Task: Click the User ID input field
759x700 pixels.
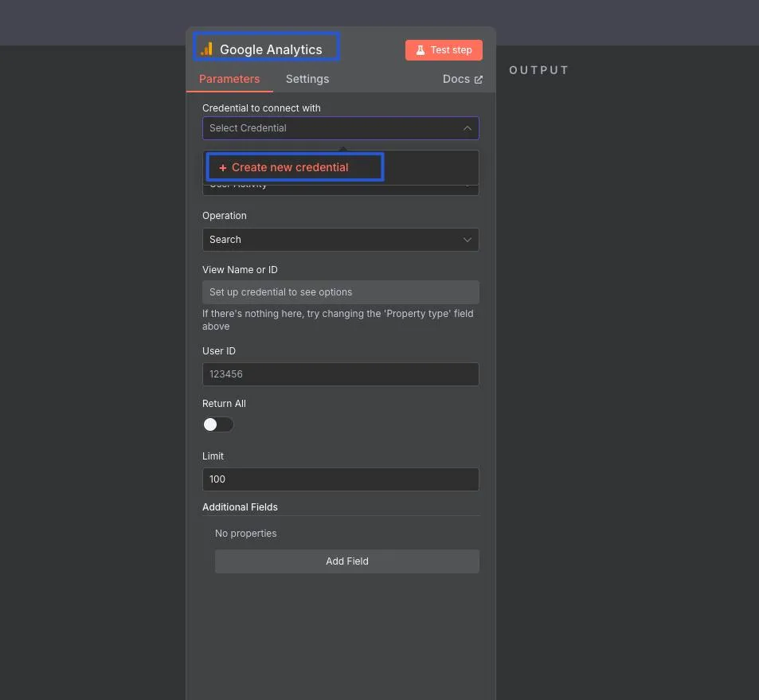Action: pos(341,374)
